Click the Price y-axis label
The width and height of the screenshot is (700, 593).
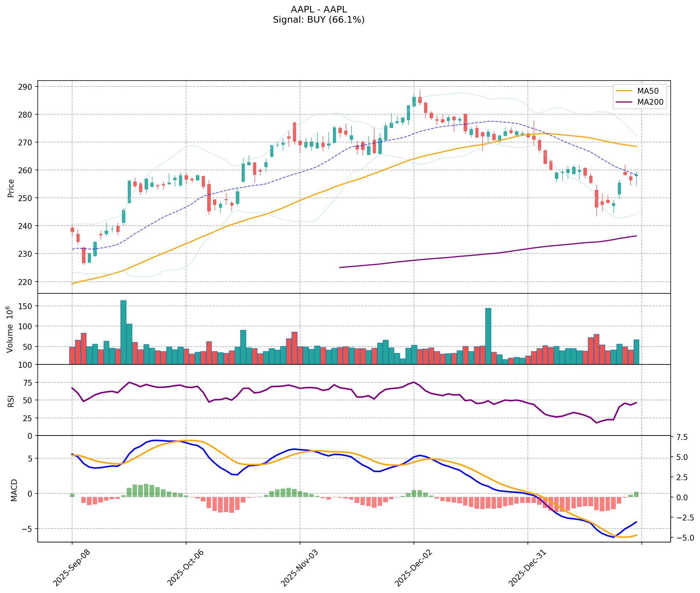pos(11,188)
